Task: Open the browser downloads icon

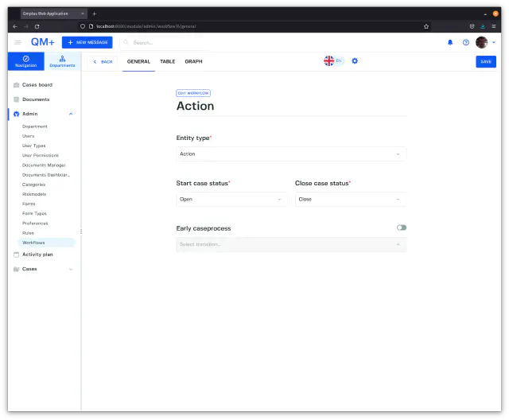Action: click(x=483, y=26)
